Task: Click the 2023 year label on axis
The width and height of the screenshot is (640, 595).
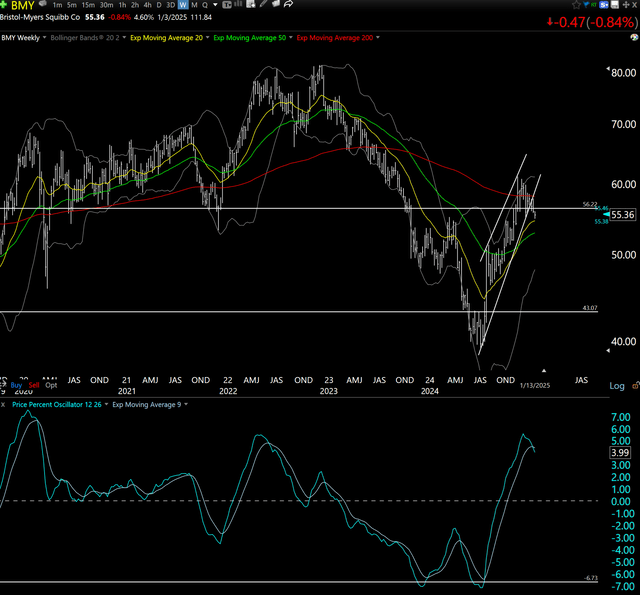Action: click(329, 391)
